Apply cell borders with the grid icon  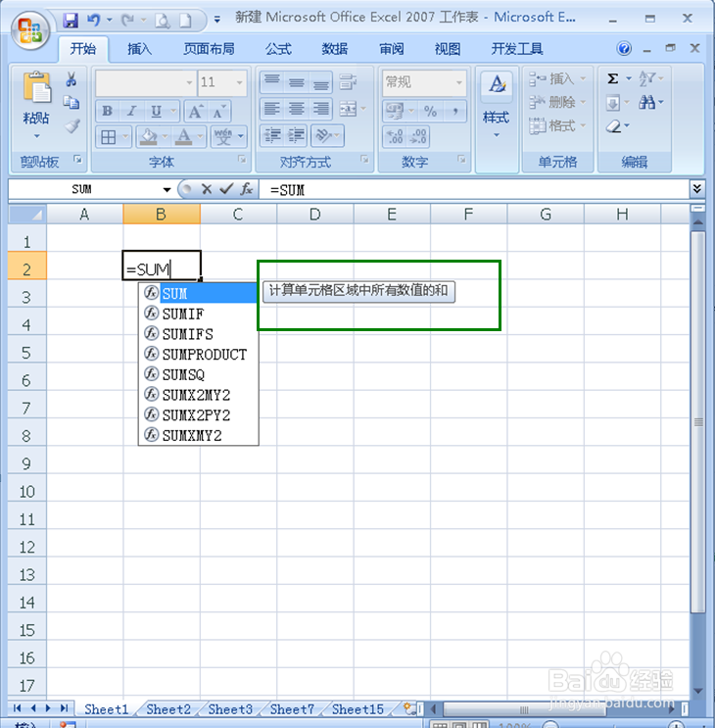pos(109,137)
